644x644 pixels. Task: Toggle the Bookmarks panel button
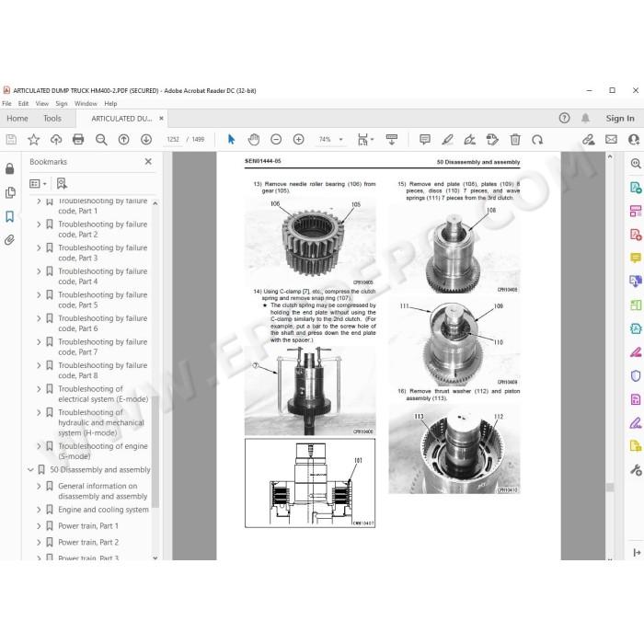pyautogui.click(x=10, y=216)
